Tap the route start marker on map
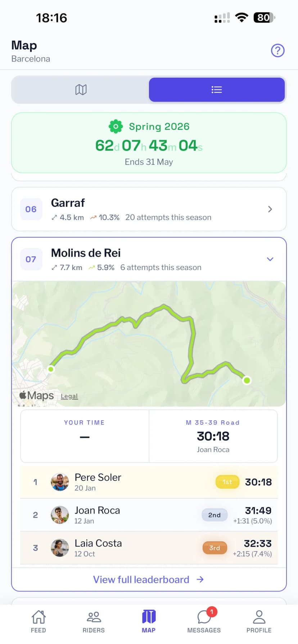 click(51, 369)
